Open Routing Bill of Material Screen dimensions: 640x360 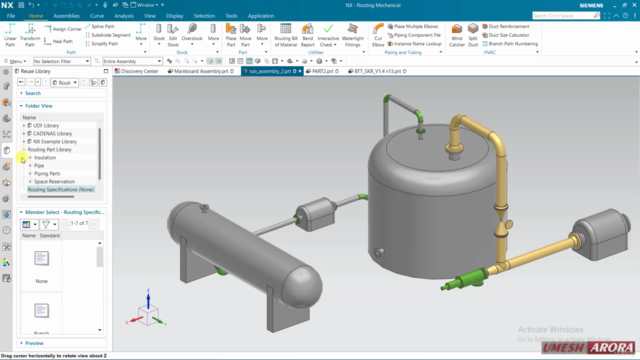286,35
